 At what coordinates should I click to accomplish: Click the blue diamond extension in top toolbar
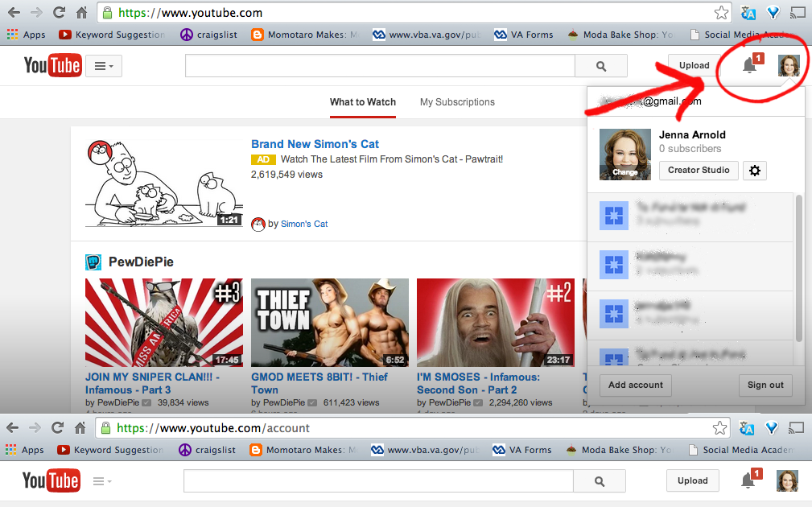(773, 13)
